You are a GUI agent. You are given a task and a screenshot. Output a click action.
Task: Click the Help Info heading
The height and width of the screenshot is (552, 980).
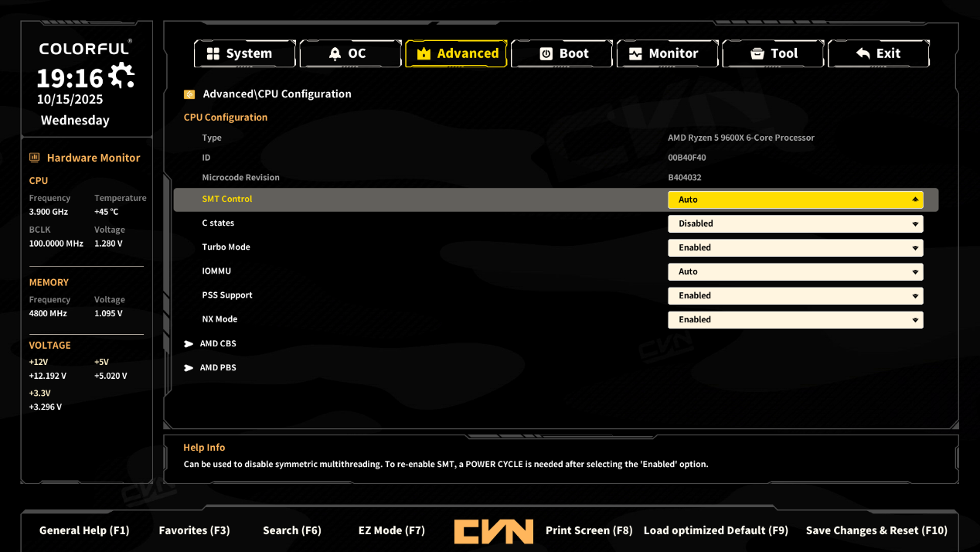pos(204,448)
